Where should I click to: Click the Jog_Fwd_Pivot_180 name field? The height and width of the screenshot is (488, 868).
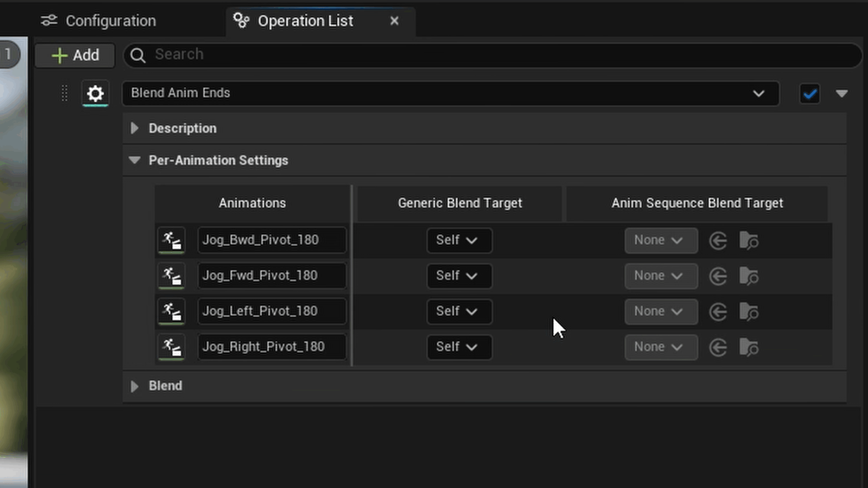(x=272, y=276)
